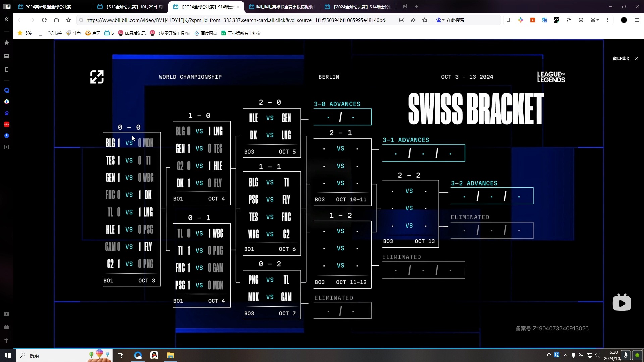Screen dimensions: 644x362
Task: Open the QQ penguin taskbar app
Action: (x=154, y=355)
